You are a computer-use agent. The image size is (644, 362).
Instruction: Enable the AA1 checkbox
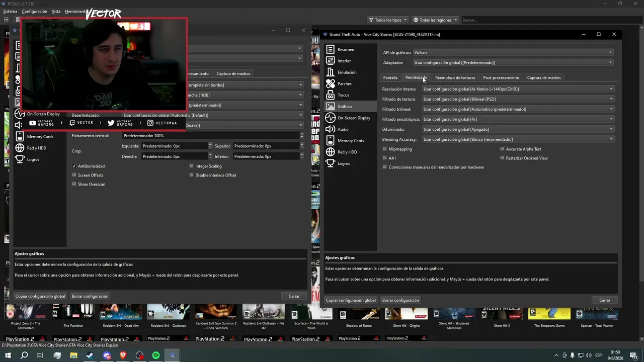tap(385, 158)
